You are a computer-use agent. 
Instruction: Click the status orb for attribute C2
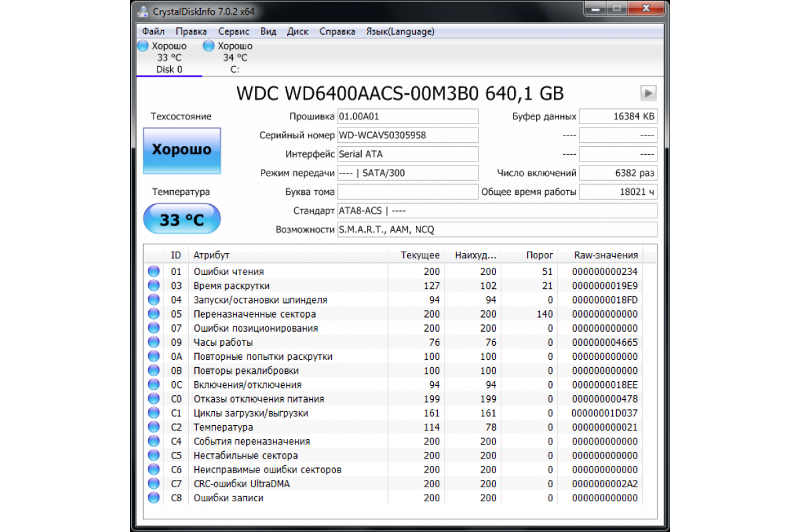coord(154,427)
